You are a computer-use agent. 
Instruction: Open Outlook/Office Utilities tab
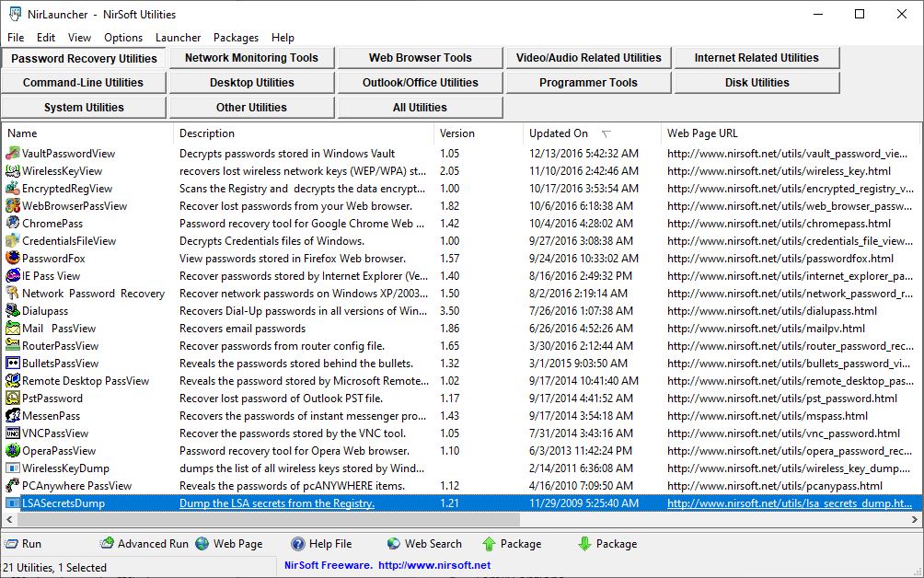click(421, 83)
